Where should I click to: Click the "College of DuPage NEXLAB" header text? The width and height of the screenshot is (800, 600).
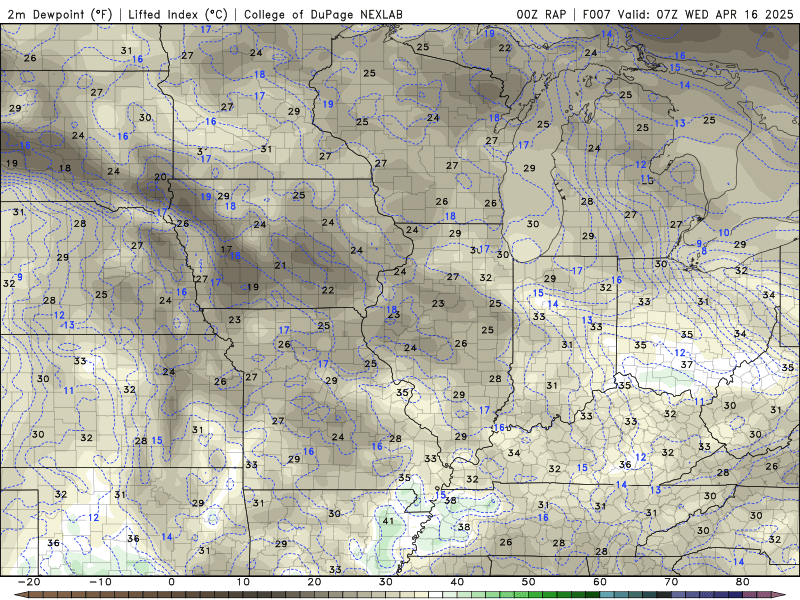pyautogui.click(x=323, y=14)
